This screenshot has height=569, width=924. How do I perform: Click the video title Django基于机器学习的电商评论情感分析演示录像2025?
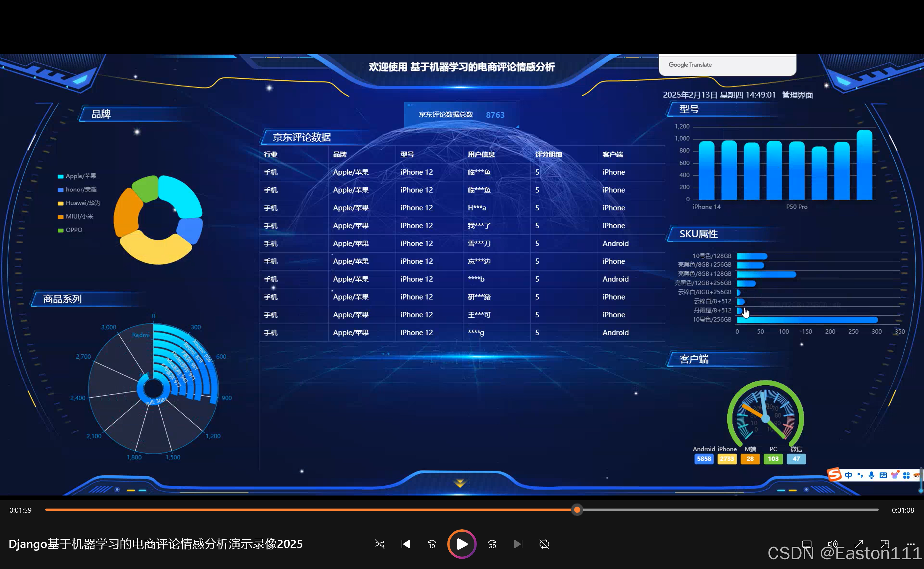(156, 544)
